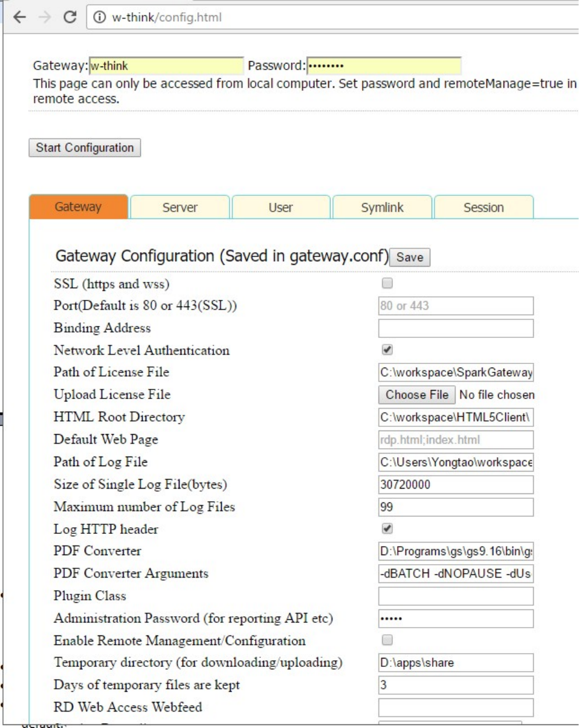Open the User tab

click(x=281, y=207)
